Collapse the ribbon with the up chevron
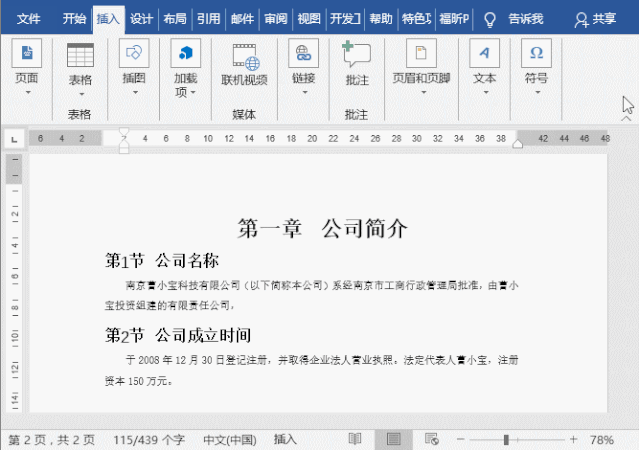 (x=626, y=119)
